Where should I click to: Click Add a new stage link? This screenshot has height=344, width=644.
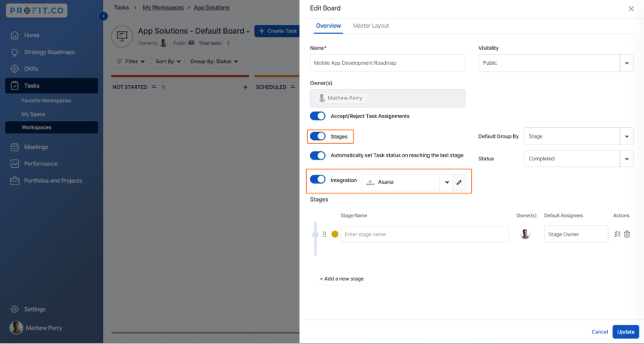342,279
